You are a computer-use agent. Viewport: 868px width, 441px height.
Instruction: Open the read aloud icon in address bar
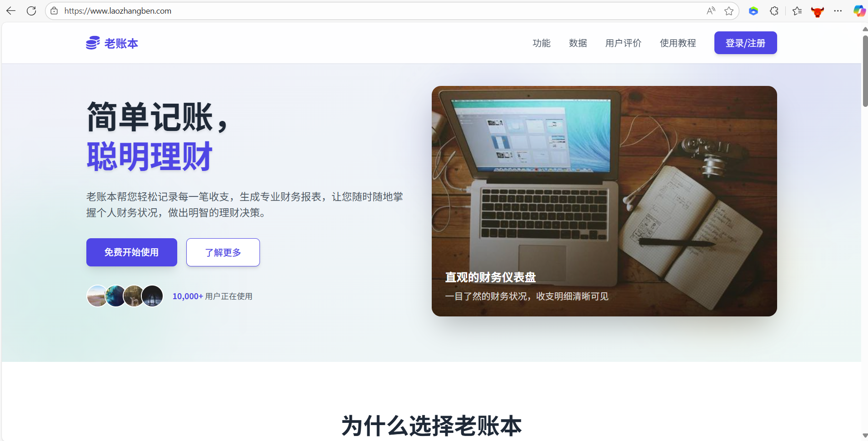tap(711, 11)
